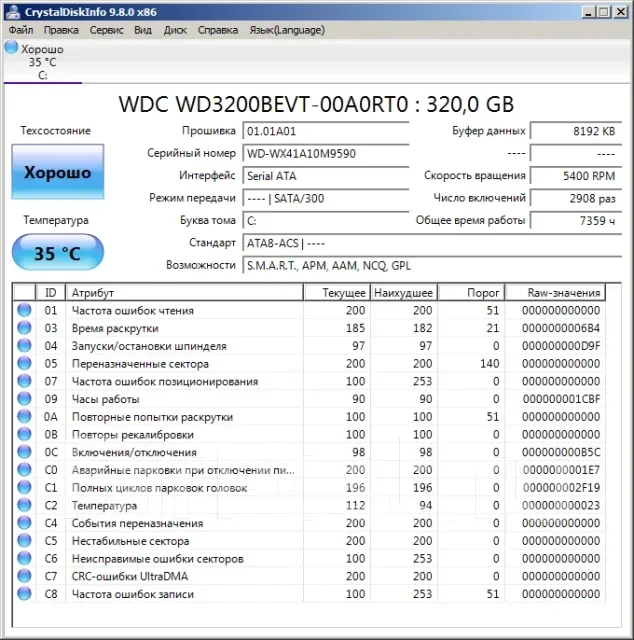Click status icon for События переназначения
634x640 pixels.
24,522
